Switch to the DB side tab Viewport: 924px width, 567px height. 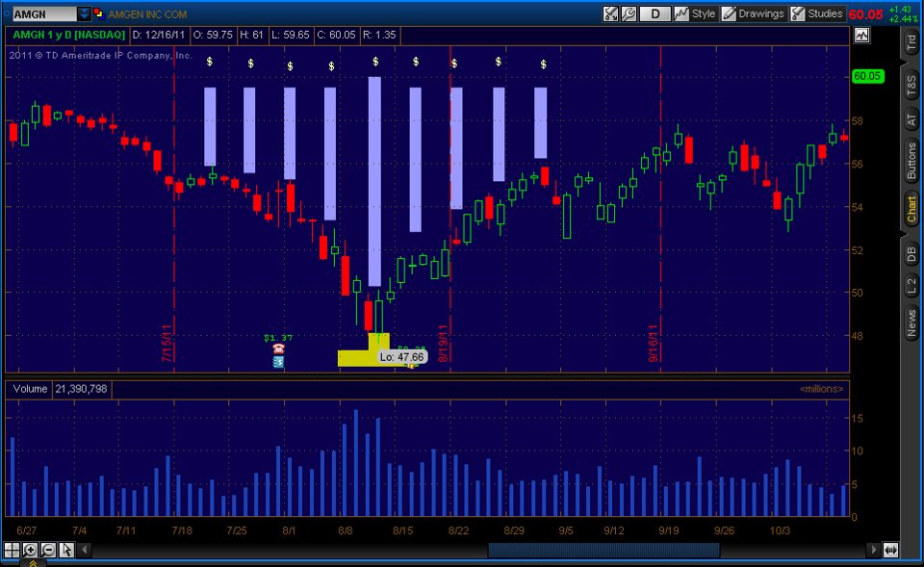[911, 254]
